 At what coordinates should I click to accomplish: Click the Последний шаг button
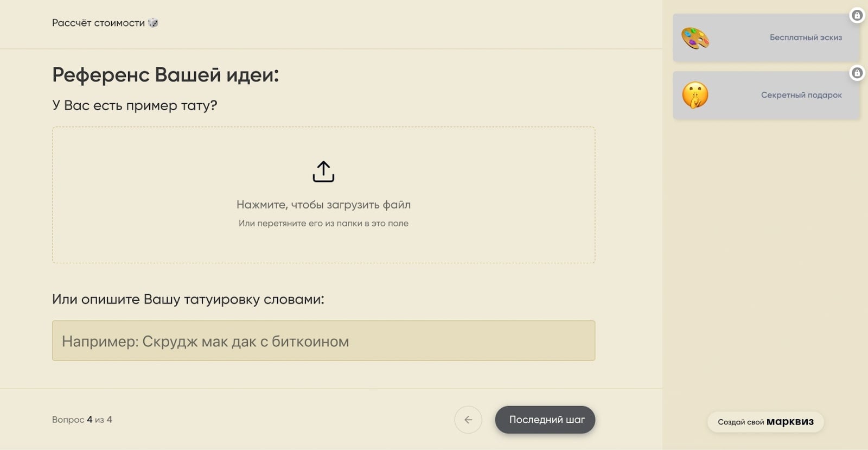545,420
